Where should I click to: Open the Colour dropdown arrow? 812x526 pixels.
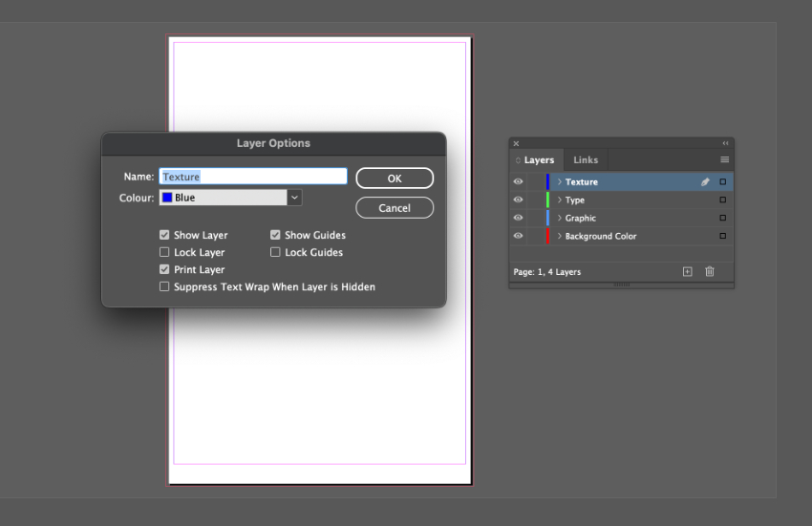tap(294, 198)
